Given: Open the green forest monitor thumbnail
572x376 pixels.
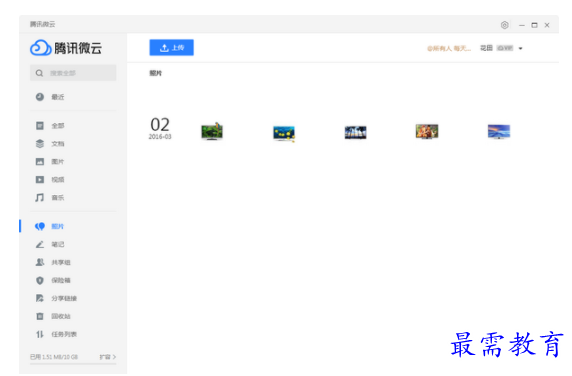Looking at the screenshot, I should coord(212,132).
